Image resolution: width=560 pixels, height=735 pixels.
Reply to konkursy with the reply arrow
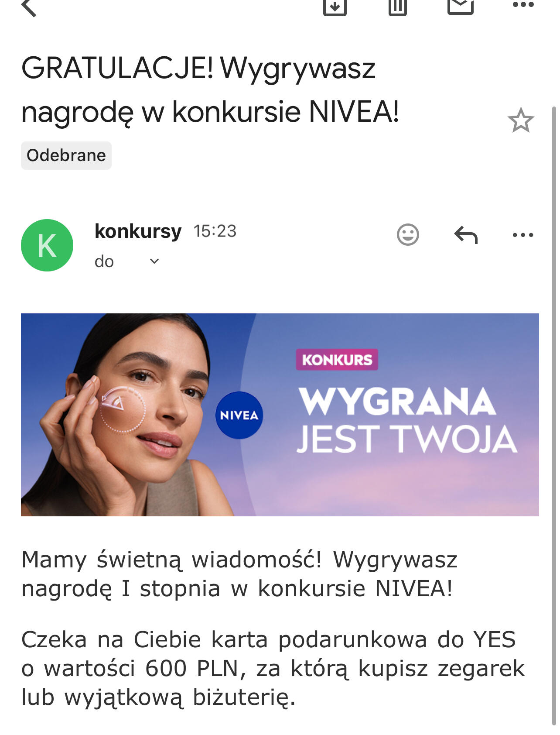[x=466, y=235]
